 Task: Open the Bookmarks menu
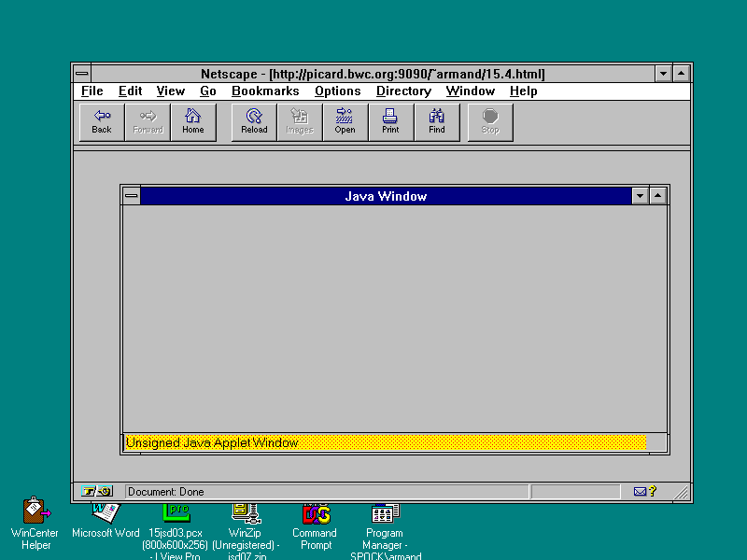click(265, 91)
